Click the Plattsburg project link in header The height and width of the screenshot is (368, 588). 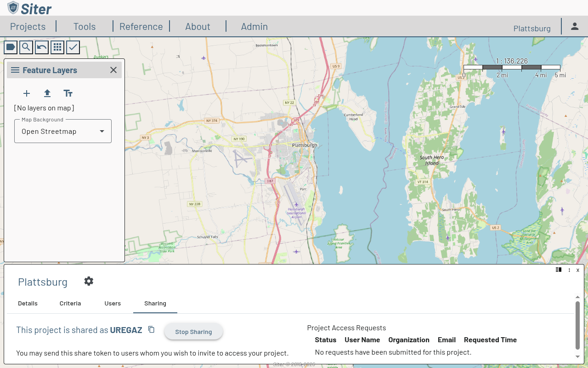pos(532,29)
